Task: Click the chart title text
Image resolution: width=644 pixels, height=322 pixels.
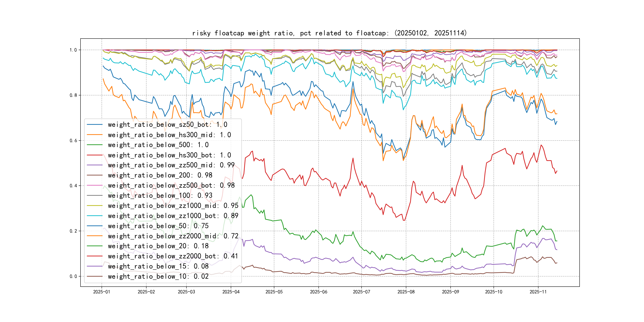Action: pyautogui.click(x=329, y=33)
